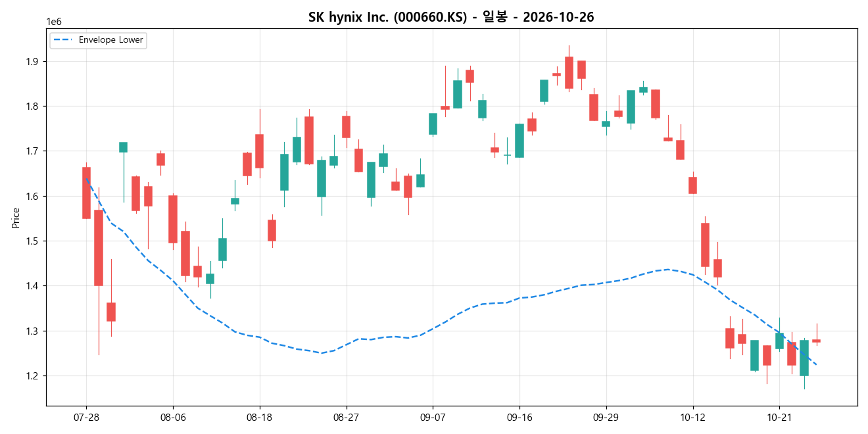Select the "Envelope Lower" legend label
Image resolution: width=868 pixels, height=434 pixels.
tap(110, 40)
